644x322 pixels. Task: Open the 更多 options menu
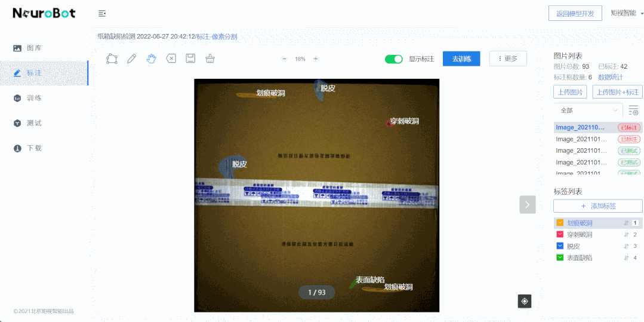pyautogui.click(x=507, y=59)
